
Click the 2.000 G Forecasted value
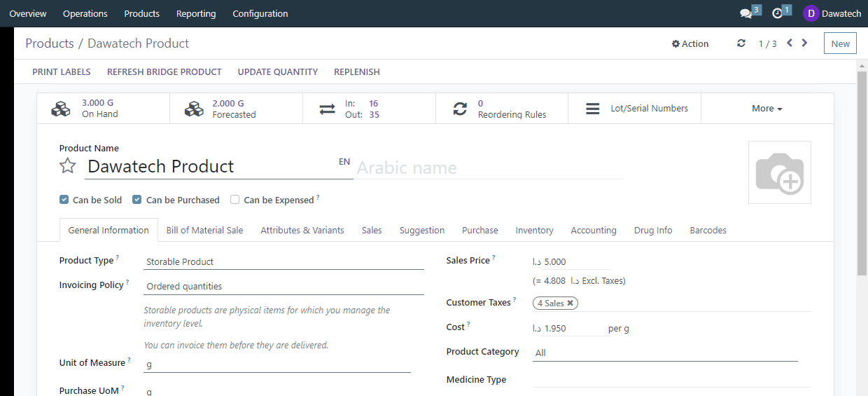pyautogui.click(x=228, y=103)
